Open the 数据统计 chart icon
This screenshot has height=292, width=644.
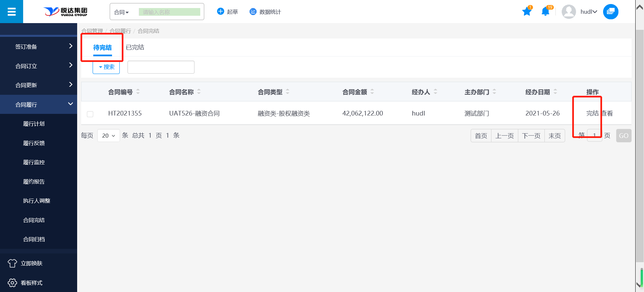point(253,12)
